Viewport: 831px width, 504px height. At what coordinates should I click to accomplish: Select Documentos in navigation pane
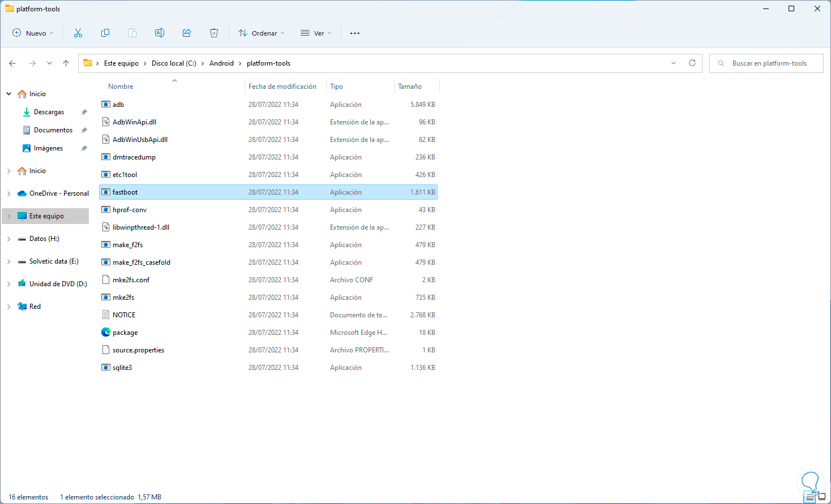coord(53,130)
